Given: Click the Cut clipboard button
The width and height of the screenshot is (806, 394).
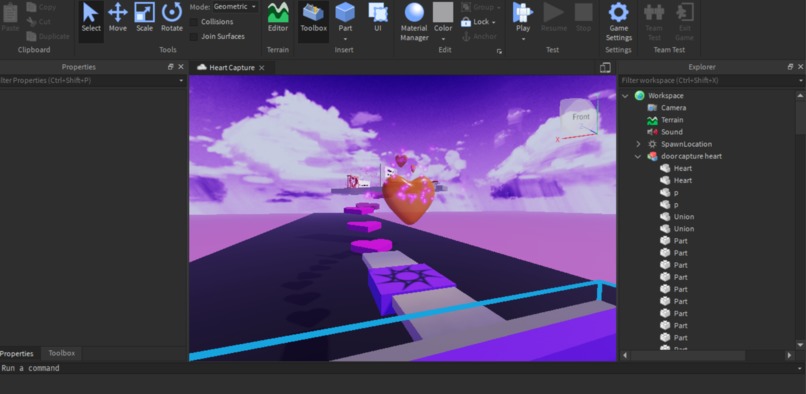Looking at the screenshot, I should tap(39, 22).
